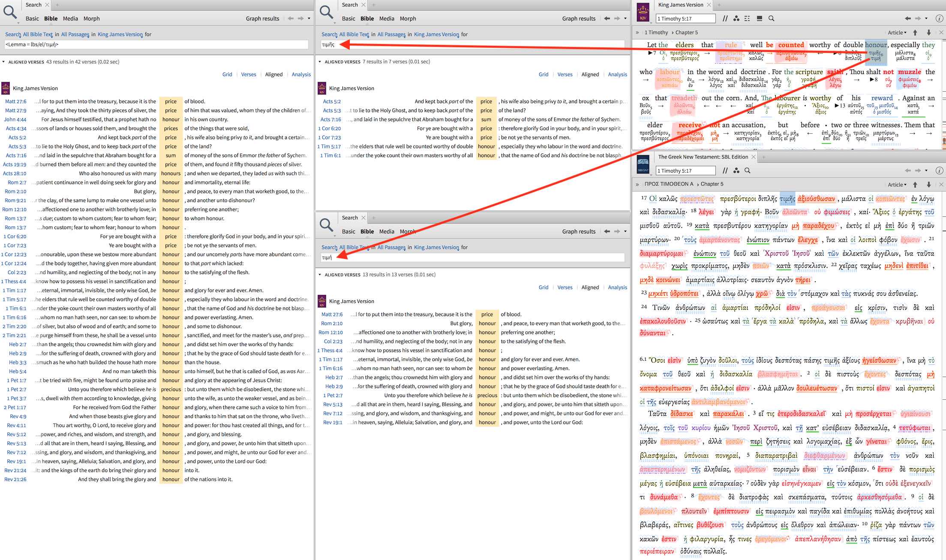Click the 1 Timothy 5:17 reference box in KJV
This screenshot has width=946, height=560.
pos(685,18)
